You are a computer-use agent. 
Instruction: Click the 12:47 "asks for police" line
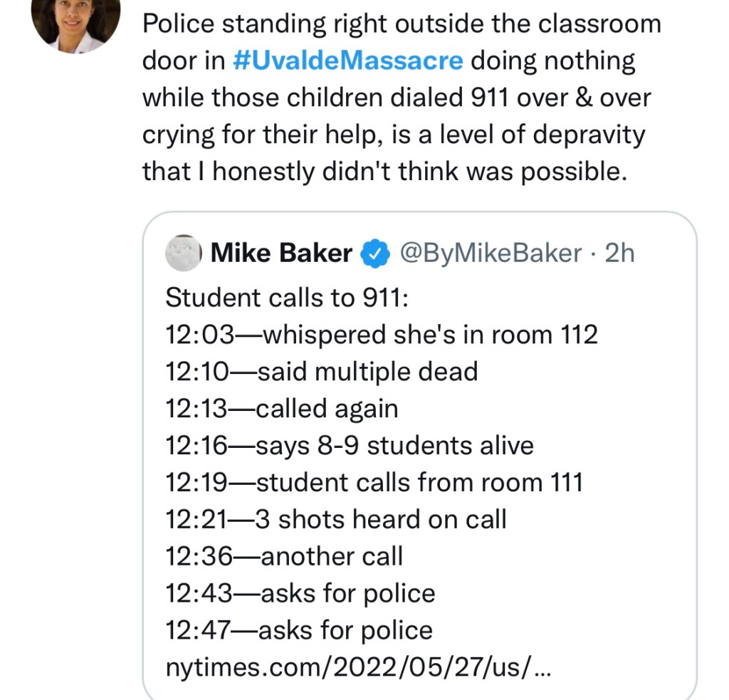(298, 631)
